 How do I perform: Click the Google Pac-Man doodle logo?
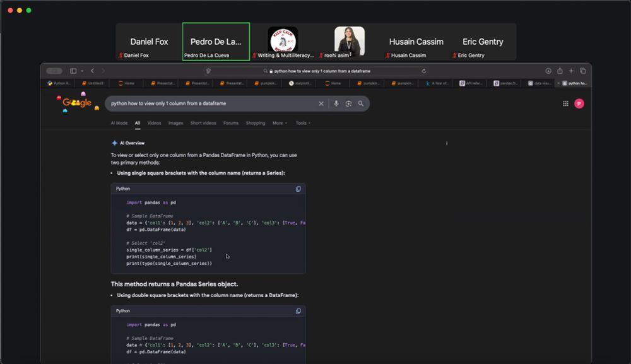tap(78, 103)
